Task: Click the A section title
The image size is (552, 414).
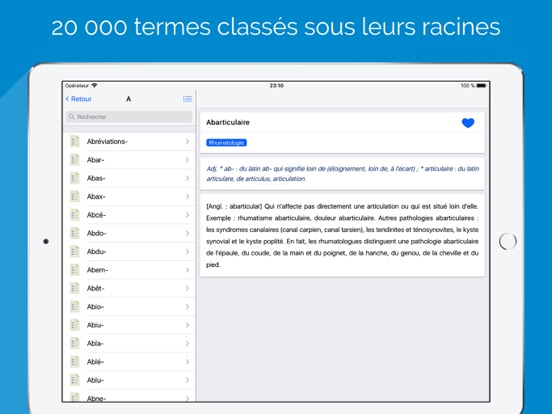Action: click(x=128, y=99)
